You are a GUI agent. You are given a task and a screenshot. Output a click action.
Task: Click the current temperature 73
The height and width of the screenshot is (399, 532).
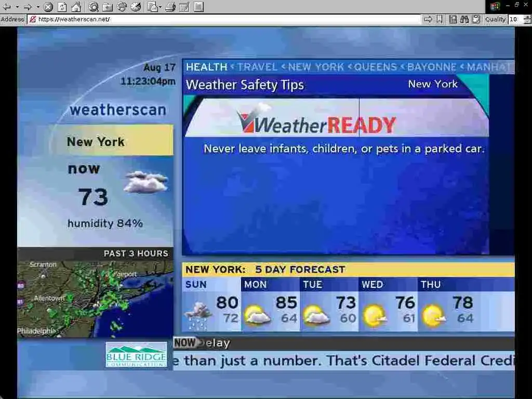click(93, 197)
